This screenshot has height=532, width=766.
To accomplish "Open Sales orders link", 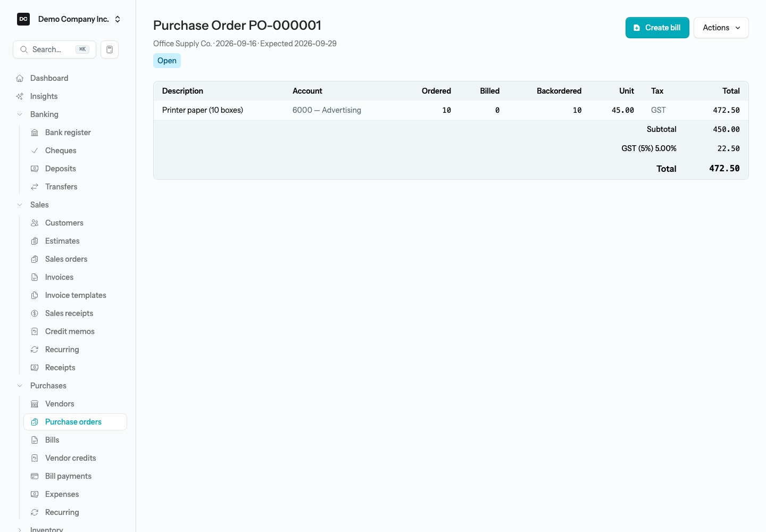I will 66,259.
